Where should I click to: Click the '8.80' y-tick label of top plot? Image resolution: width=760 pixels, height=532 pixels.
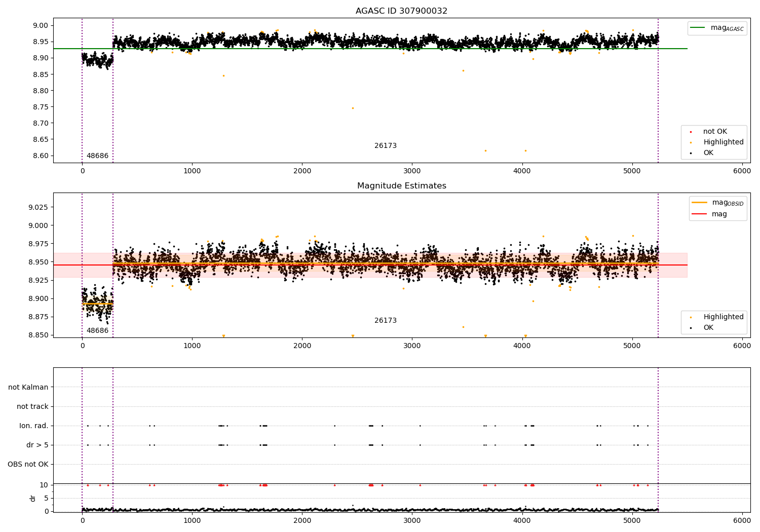pyautogui.click(x=41, y=91)
